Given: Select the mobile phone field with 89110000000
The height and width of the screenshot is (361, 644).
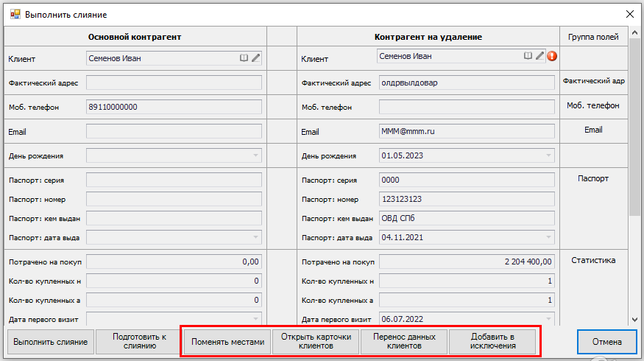Looking at the screenshot, I should (174, 107).
